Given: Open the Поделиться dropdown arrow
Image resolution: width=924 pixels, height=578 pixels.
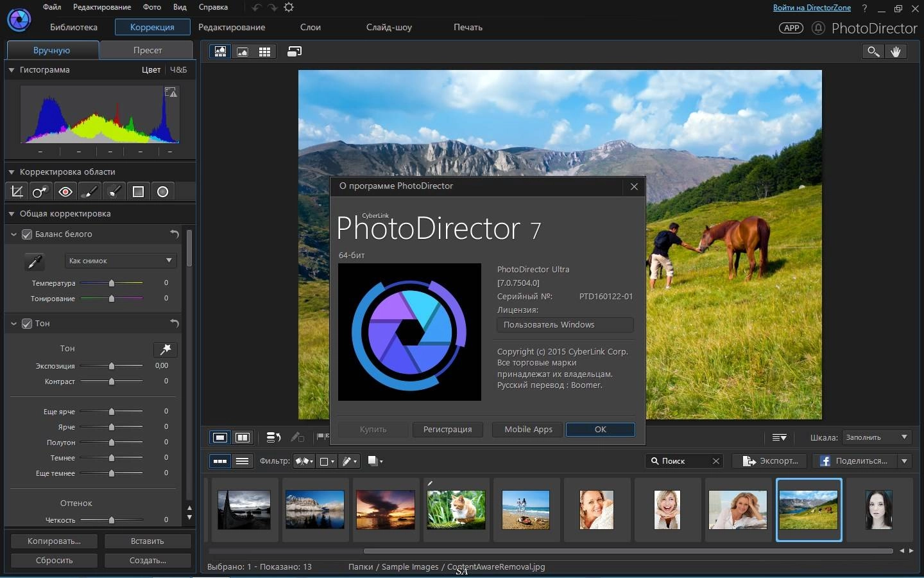Looking at the screenshot, I should (x=904, y=461).
